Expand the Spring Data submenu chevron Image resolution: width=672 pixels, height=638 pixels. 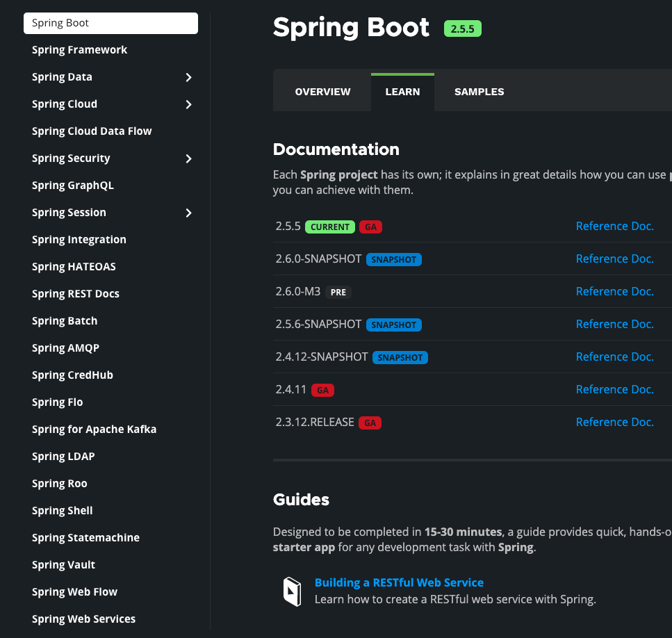click(188, 77)
